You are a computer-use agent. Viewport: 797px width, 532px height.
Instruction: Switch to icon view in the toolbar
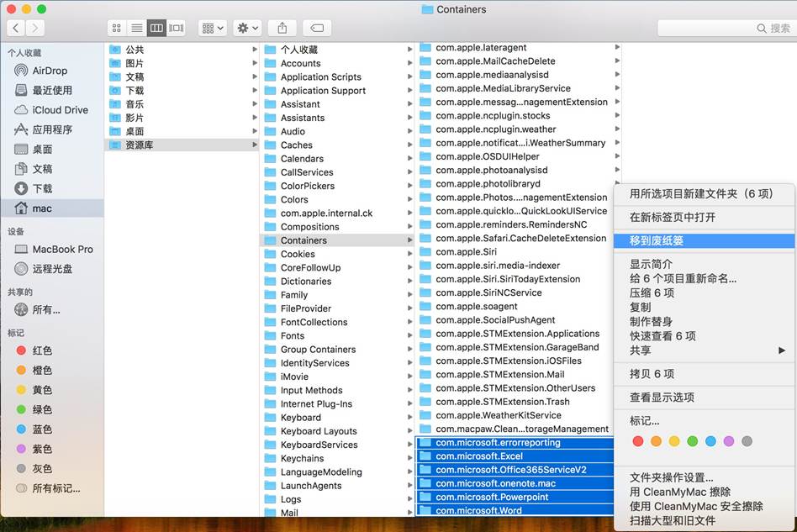pyautogui.click(x=117, y=27)
